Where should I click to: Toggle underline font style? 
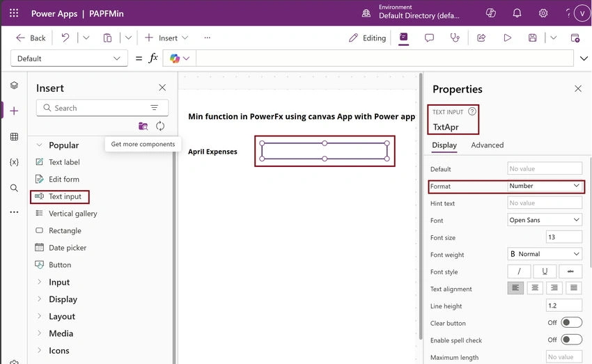(x=545, y=271)
